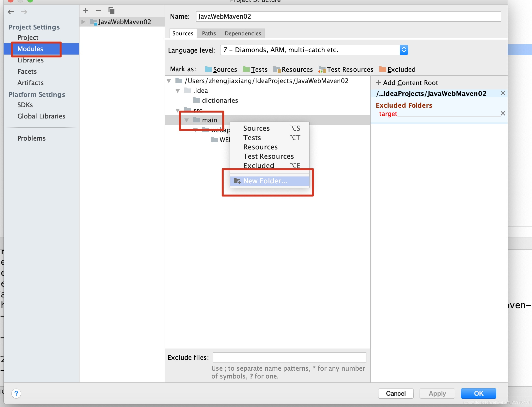Collapse the main folder tree node

tap(187, 120)
